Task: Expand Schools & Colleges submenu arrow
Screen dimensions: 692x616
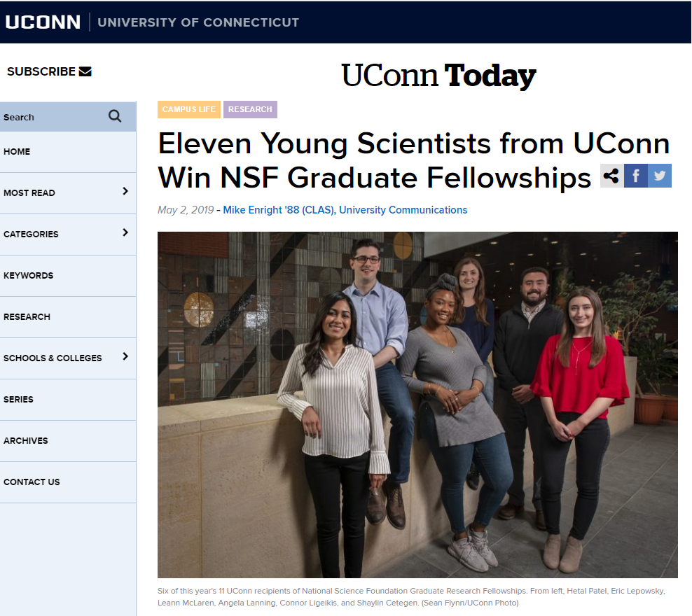Action: click(125, 356)
